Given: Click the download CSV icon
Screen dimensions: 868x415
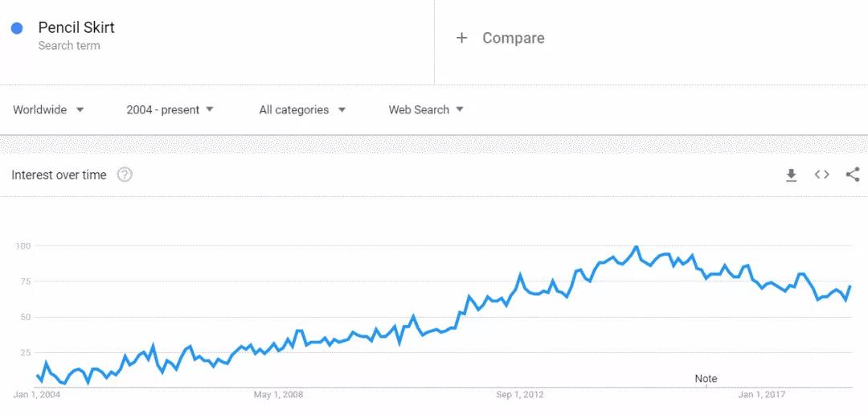Looking at the screenshot, I should [791, 175].
